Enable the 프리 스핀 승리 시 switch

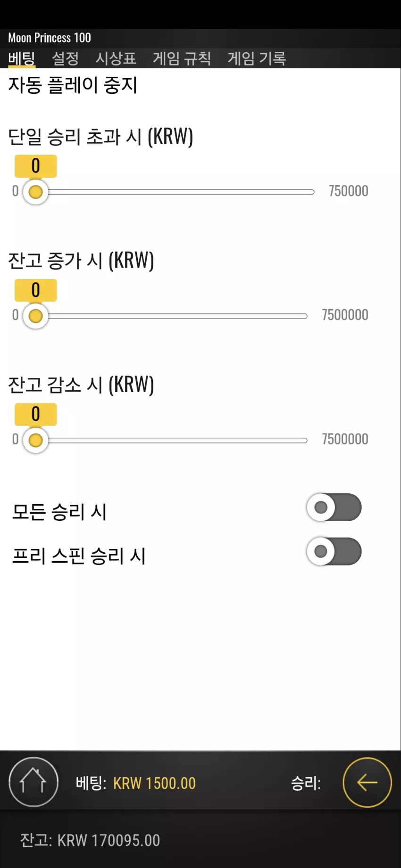point(334,551)
